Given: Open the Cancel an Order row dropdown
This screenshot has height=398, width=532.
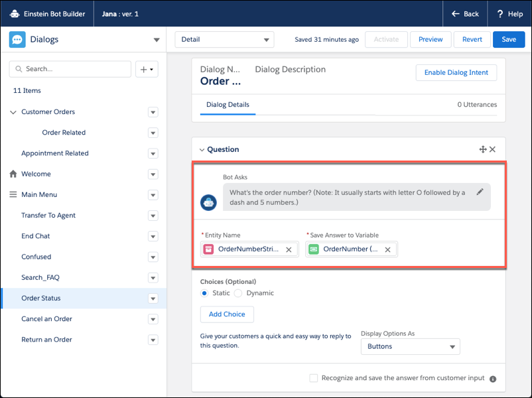Looking at the screenshot, I should point(153,319).
